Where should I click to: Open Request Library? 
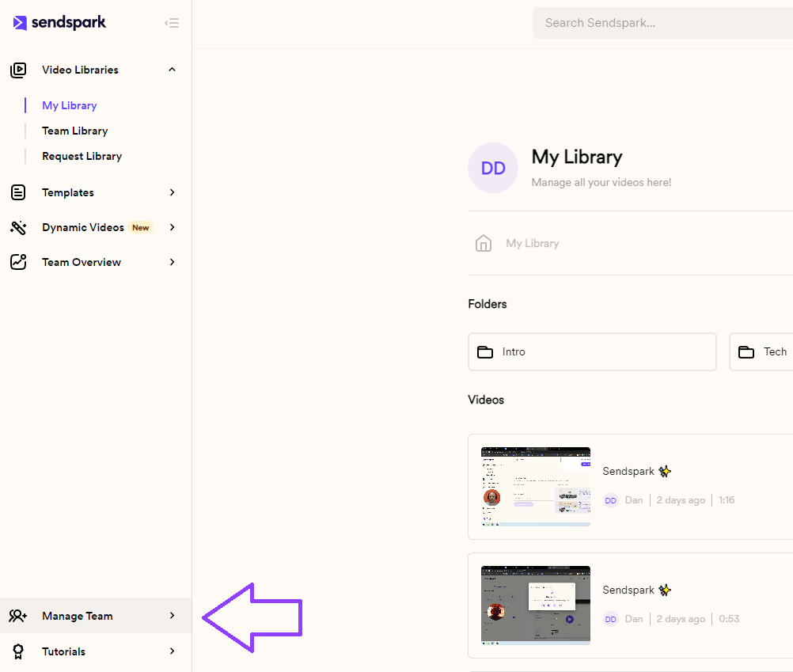[x=82, y=156]
